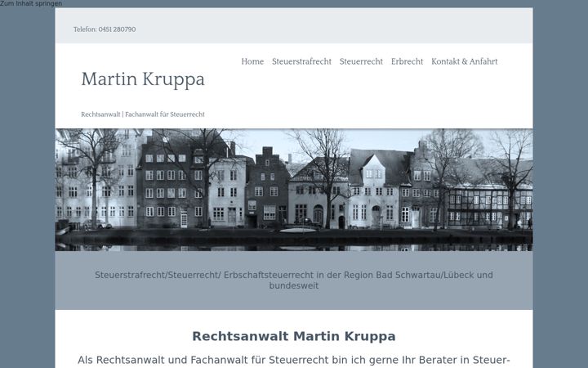Click the Rechtsanwalt Martin Kruppa heading
588x368 pixels.
pos(294,336)
